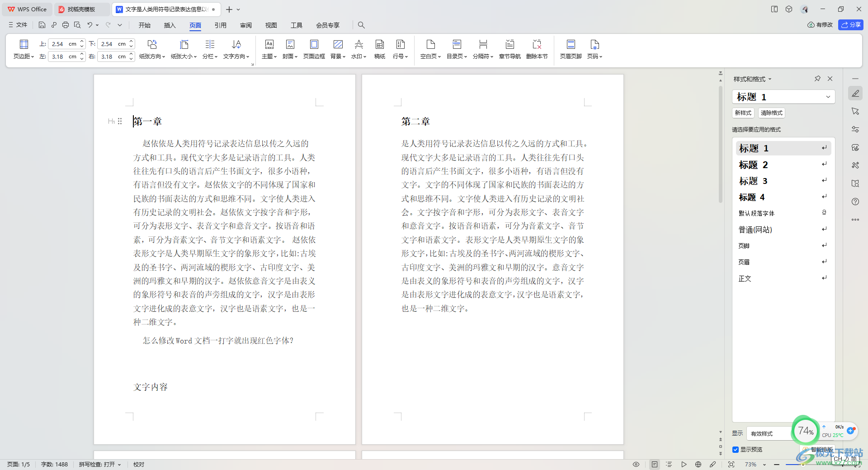
Task: Open the 背景 background tool
Action: coord(338,49)
